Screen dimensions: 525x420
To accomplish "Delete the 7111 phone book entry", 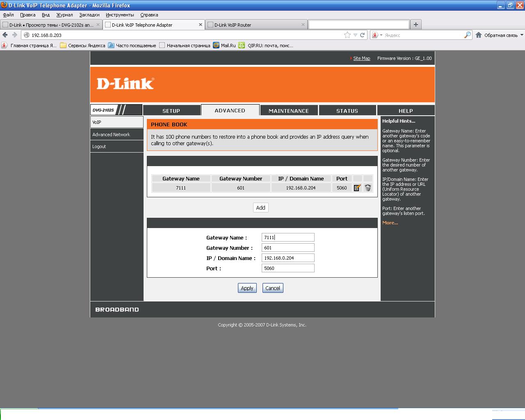I will pos(368,188).
